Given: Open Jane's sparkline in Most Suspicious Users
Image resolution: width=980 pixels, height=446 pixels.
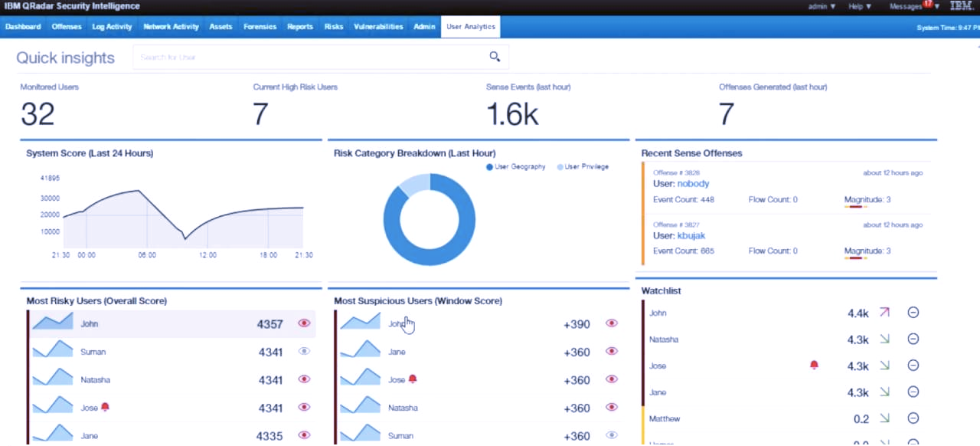Looking at the screenshot, I should [x=360, y=350].
